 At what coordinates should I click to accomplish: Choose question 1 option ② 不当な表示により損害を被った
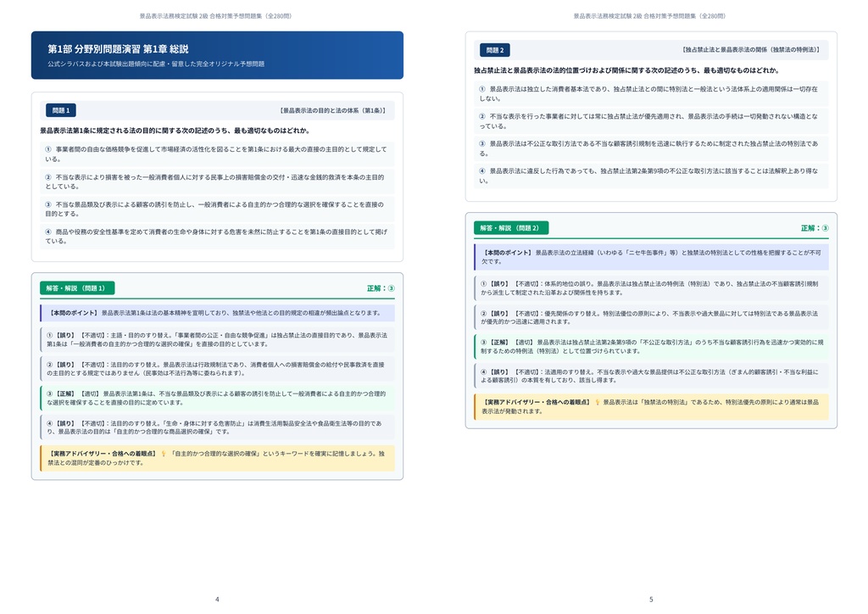pyautogui.click(x=217, y=181)
